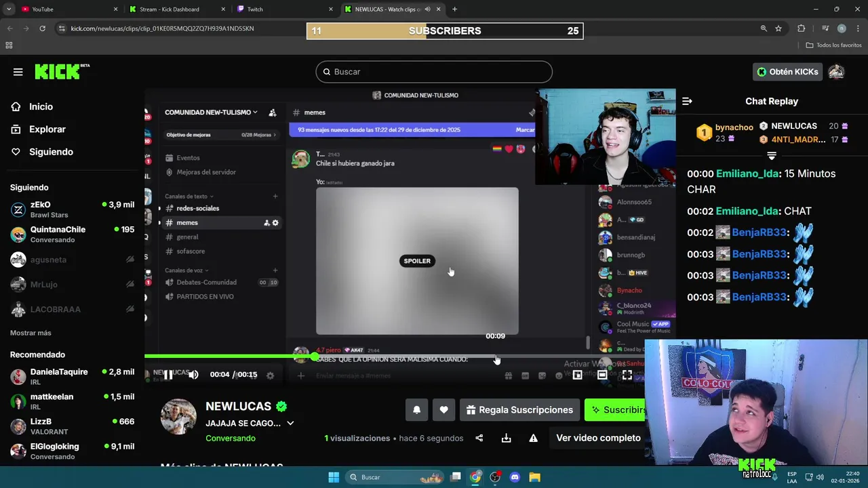Mute audio on the NEWLUCAS tab
The width and height of the screenshot is (868, 488).
pyautogui.click(x=428, y=9)
